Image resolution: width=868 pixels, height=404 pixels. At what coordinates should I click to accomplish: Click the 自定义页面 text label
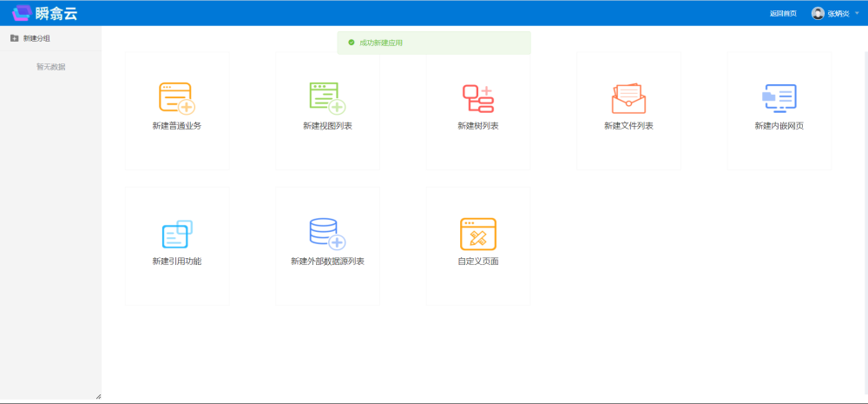click(477, 262)
